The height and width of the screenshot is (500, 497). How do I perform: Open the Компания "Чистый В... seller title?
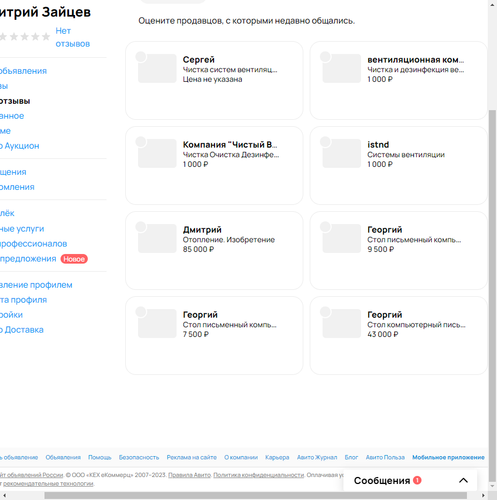point(230,145)
